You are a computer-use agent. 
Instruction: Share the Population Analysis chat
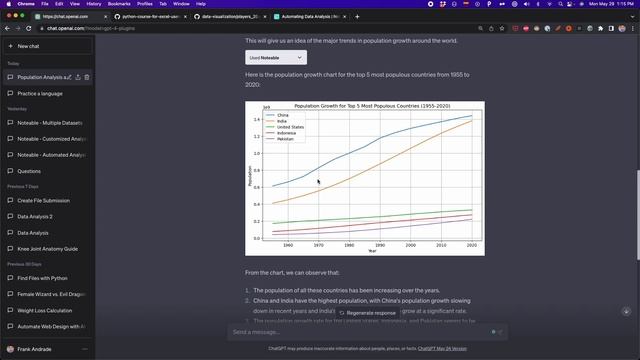pos(78,77)
